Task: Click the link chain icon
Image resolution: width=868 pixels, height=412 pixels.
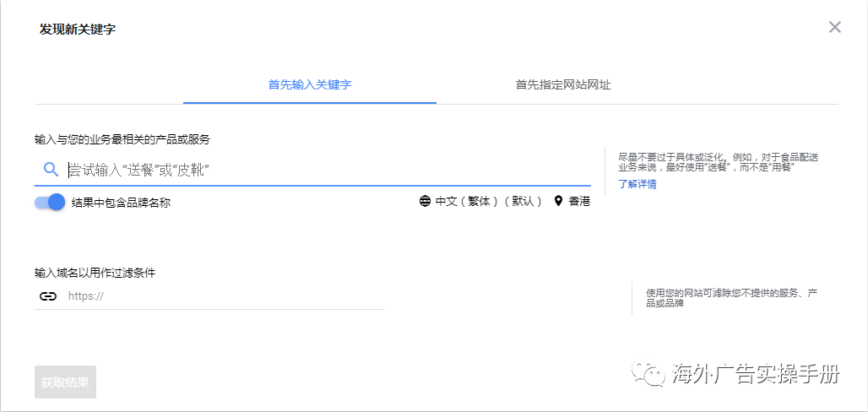Action: tap(48, 296)
